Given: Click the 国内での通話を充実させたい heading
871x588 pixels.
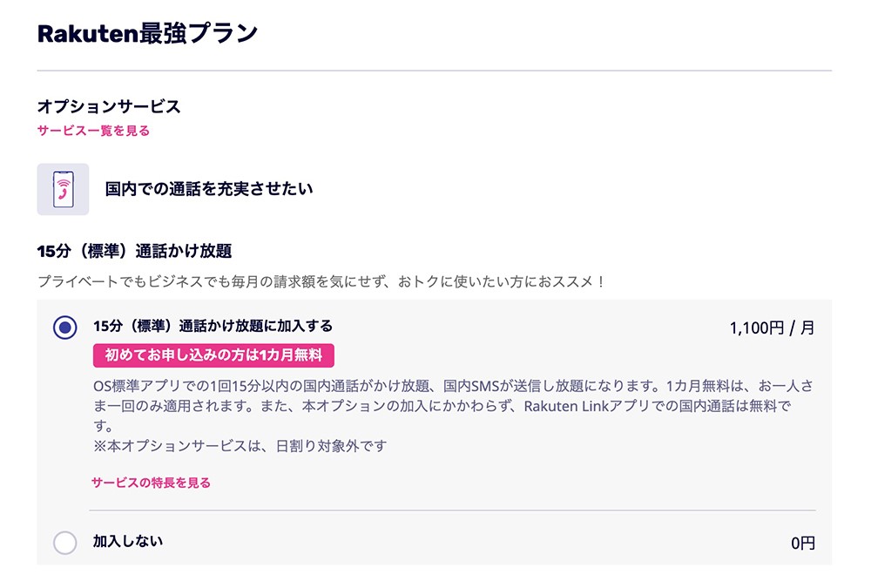Looking at the screenshot, I should [209, 188].
